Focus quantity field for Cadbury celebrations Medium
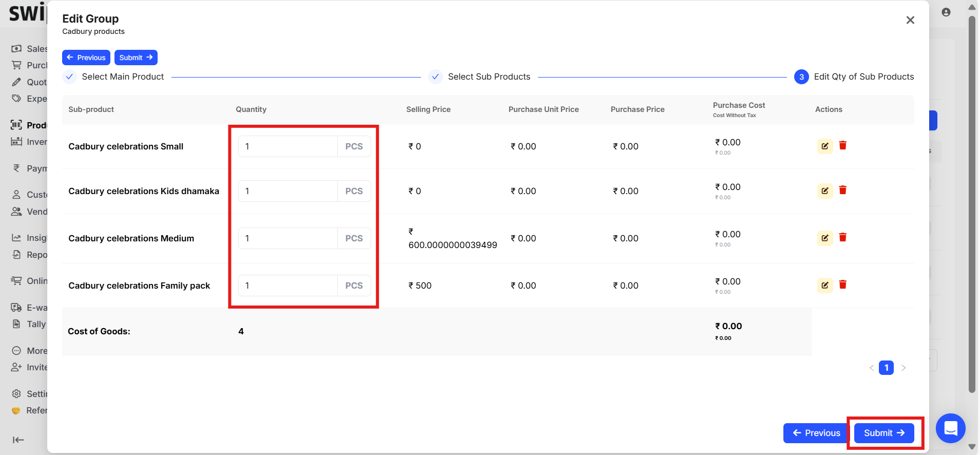980x455 pixels. tap(288, 238)
